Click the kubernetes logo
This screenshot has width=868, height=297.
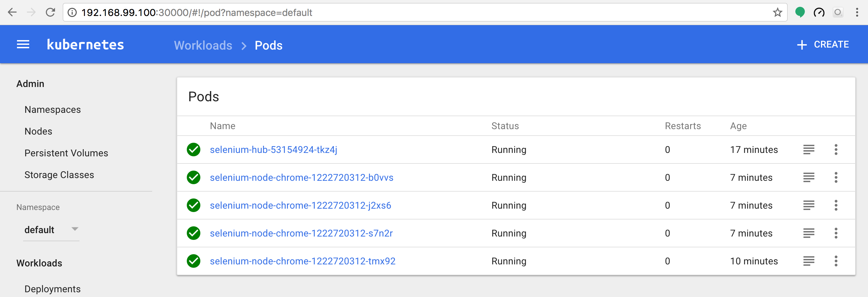(86, 45)
